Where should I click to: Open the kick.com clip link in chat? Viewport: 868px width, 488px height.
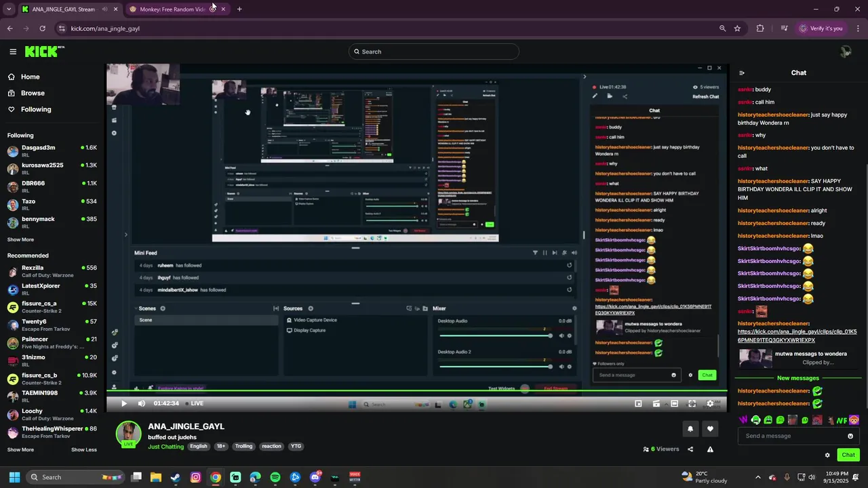click(797, 335)
